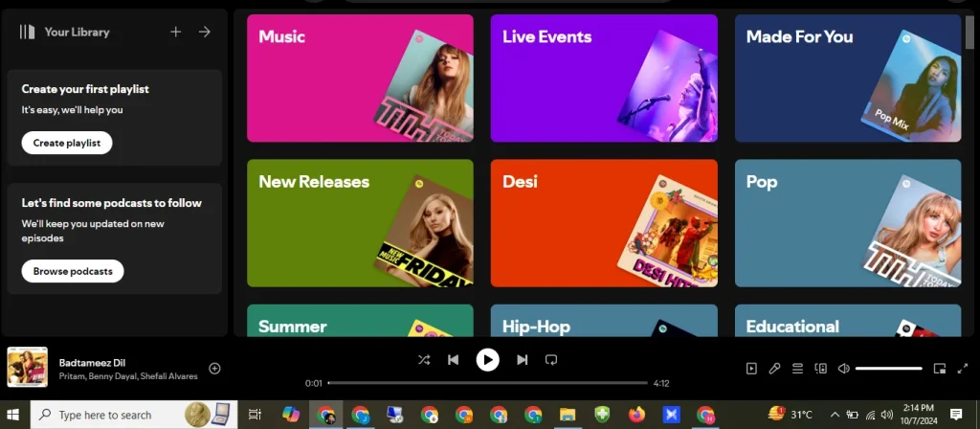
Task: Open the miniplayer
Action: tap(940, 369)
